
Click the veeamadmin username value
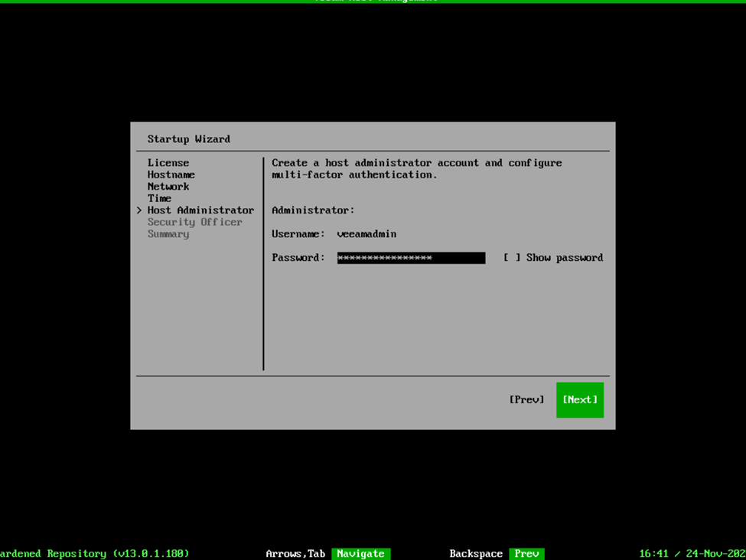point(366,234)
